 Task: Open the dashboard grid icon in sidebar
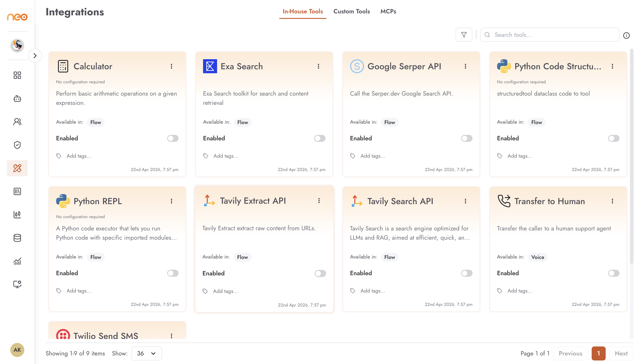[x=17, y=75]
